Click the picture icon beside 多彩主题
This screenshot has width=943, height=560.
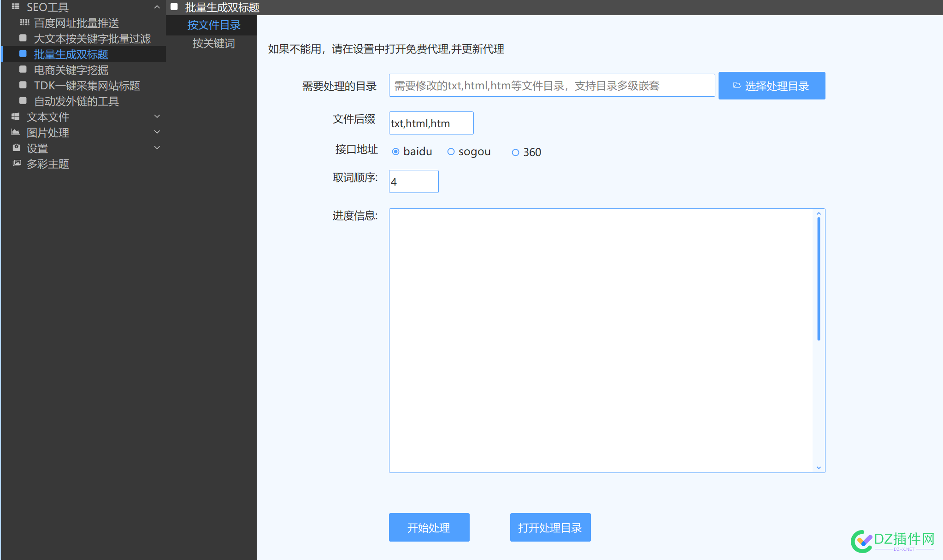(17, 163)
